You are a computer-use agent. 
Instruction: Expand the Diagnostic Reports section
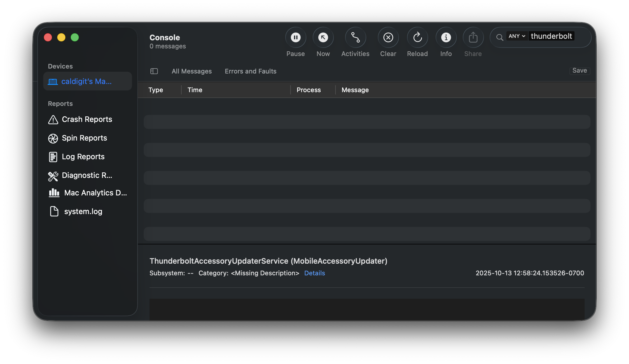(x=87, y=175)
